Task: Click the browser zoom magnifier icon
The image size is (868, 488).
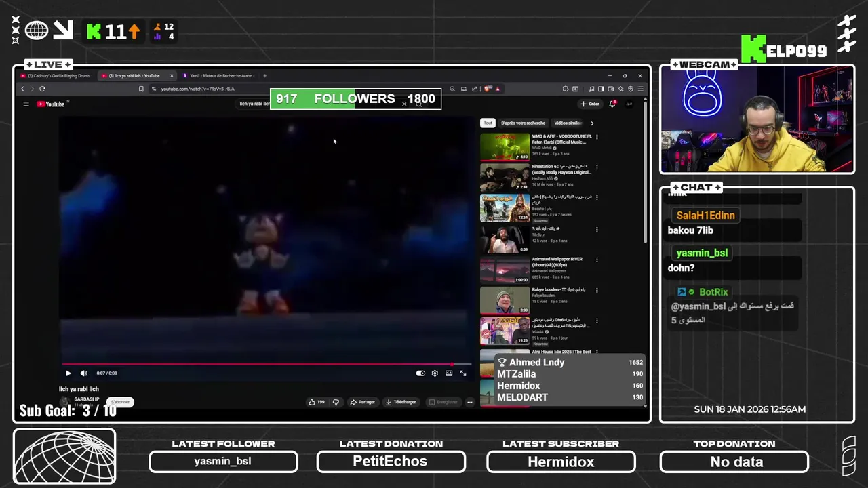Action: (452, 89)
